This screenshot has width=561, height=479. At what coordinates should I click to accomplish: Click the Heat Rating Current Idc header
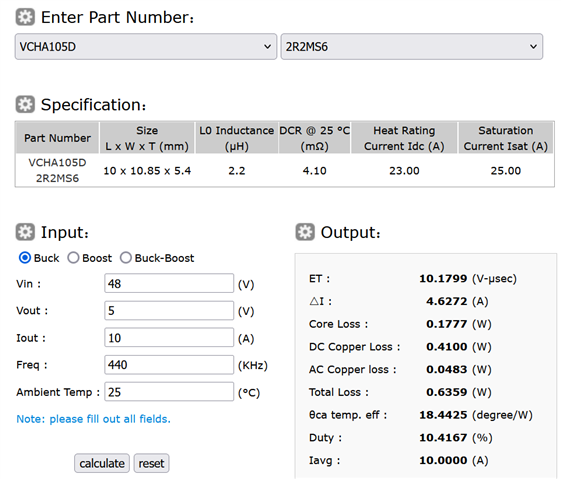(404, 138)
